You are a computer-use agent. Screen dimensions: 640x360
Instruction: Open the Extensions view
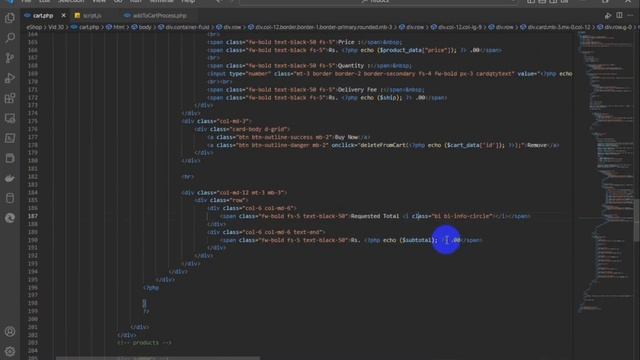(10, 98)
